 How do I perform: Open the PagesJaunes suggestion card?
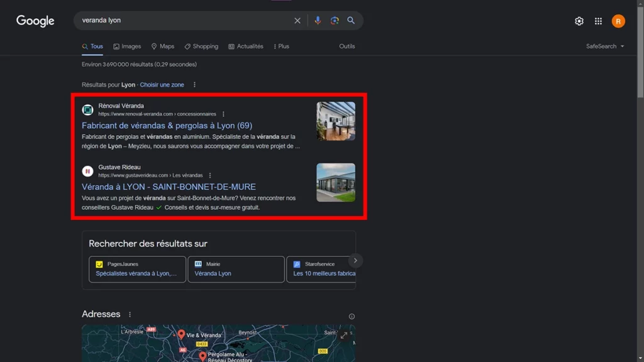click(x=136, y=269)
